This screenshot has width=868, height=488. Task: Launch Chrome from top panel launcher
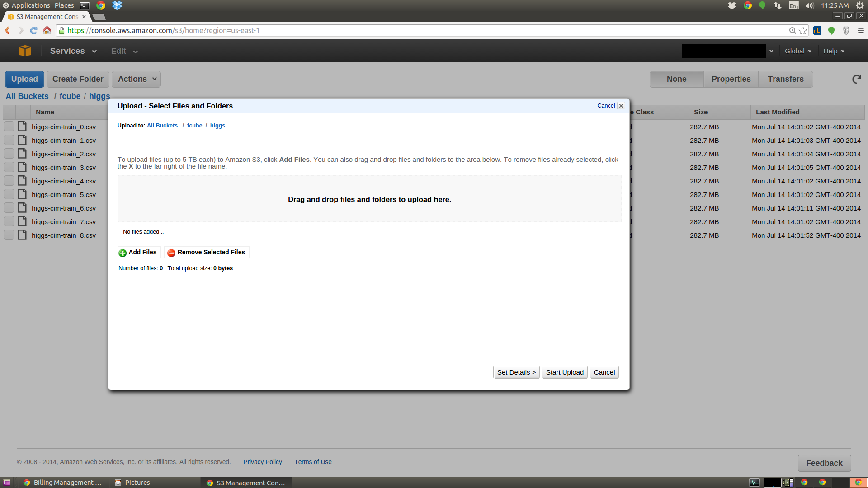pyautogui.click(x=101, y=5)
